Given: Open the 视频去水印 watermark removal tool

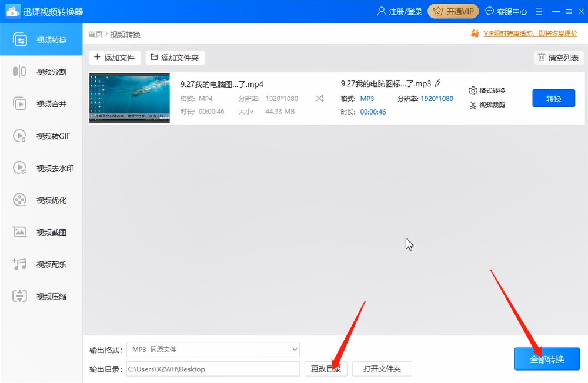Looking at the screenshot, I should (41, 167).
